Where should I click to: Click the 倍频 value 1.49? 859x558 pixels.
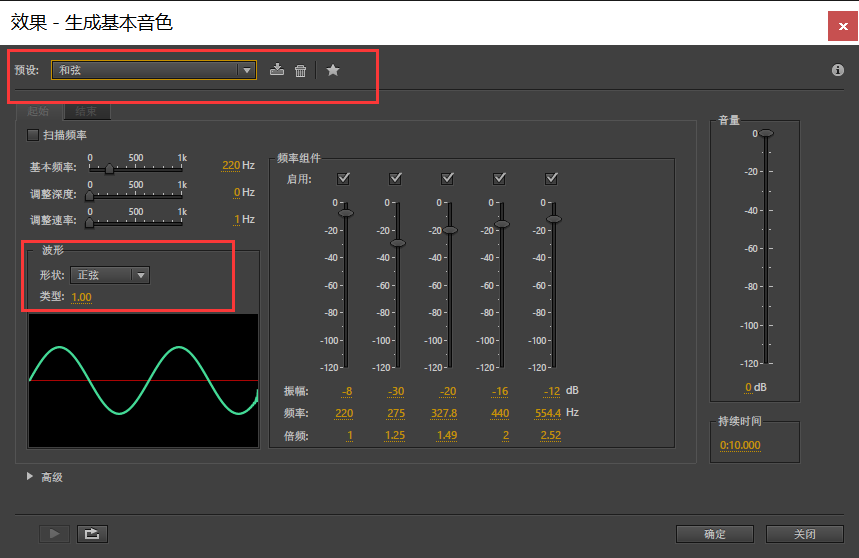(447, 435)
